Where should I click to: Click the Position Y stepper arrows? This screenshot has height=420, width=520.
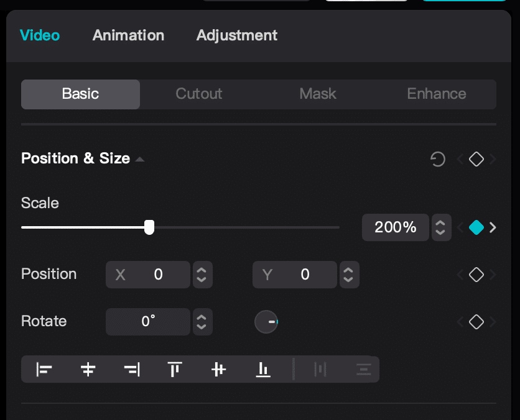[349, 275]
